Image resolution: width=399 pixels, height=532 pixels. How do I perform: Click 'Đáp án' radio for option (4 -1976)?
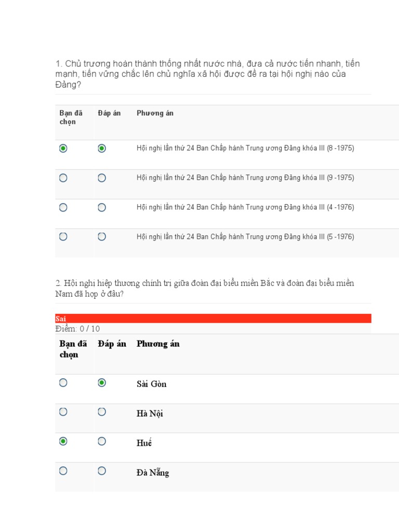click(102, 207)
